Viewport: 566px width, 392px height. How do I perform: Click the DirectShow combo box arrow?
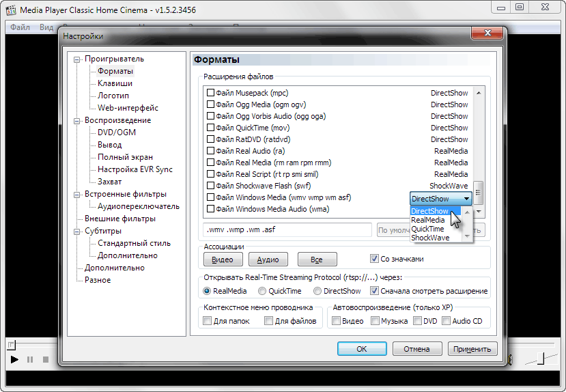click(466, 199)
